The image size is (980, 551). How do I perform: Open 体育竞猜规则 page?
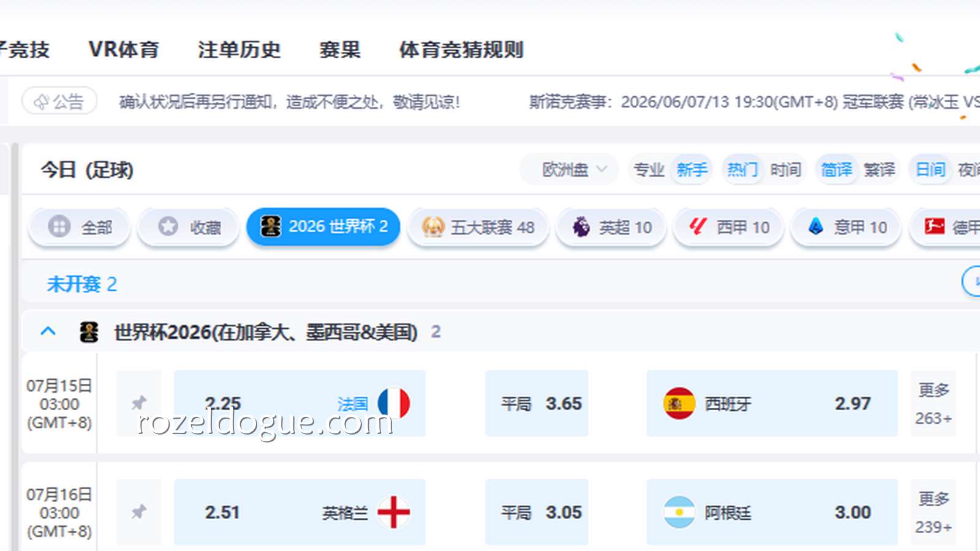(461, 50)
